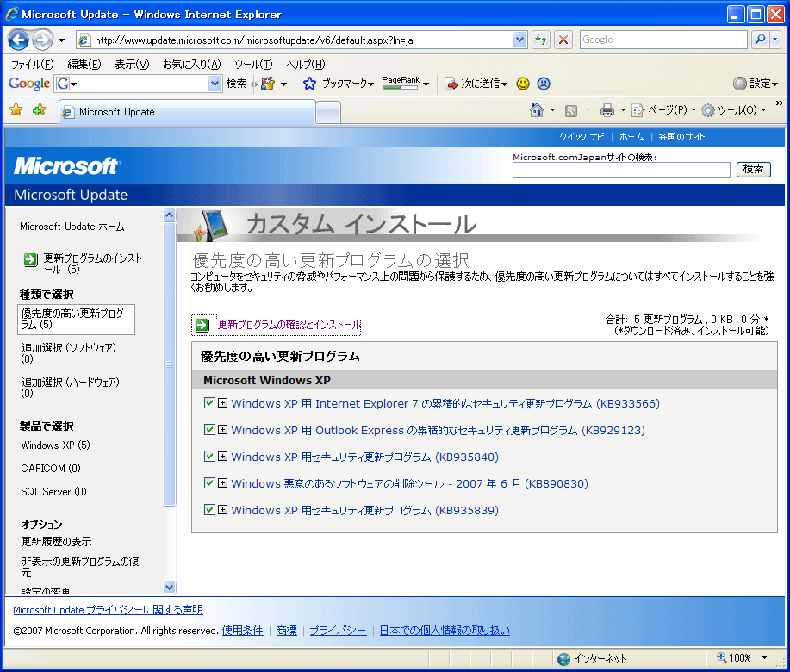Image resolution: width=790 pixels, height=672 pixels.
Task: Open the ファイル(F) menu
Action: click(33, 65)
